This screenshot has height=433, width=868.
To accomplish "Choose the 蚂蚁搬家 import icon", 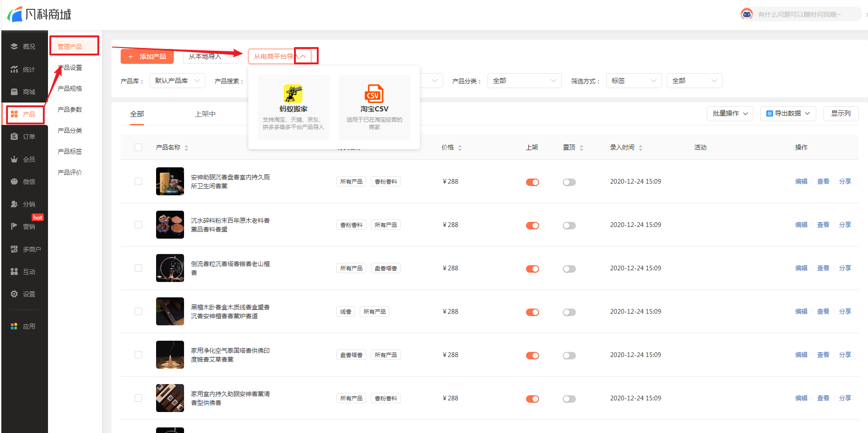I will click(293, 94).
